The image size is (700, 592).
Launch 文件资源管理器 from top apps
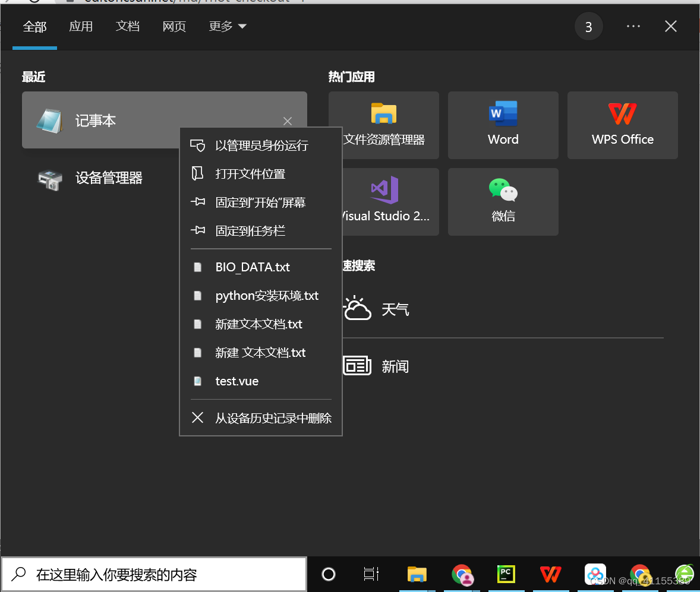[x=384, y=125]
